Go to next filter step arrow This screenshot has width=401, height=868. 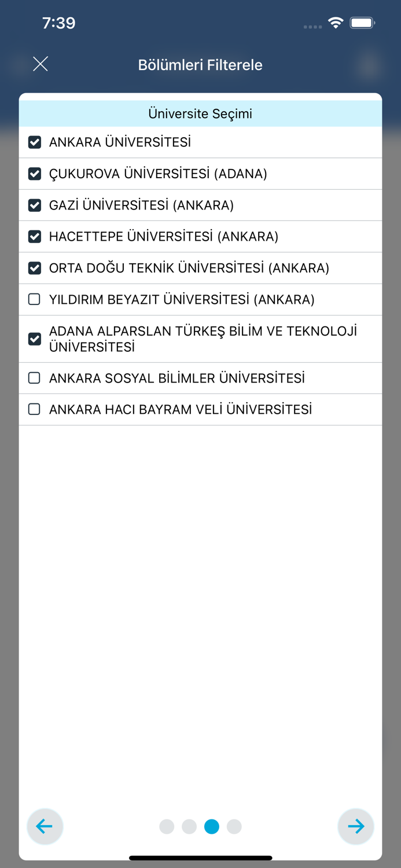click(x=356, y=826)
